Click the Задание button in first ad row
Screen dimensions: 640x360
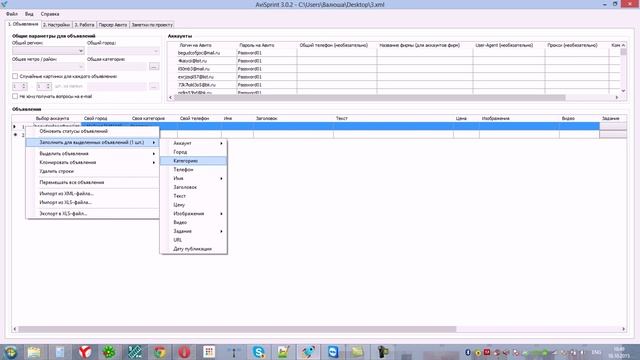tap(613, 127)
